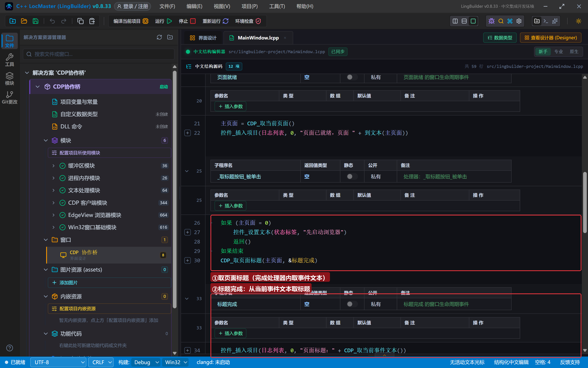Image resolution: width=588 pixels, height=368 pixels.
Task: Select the split-horizontal layout icon
Action: (x=464, y=21)
